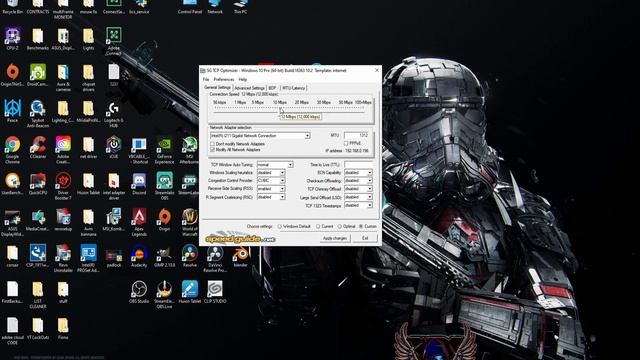The image size is (640, 360).
Task: Open the File menu in TCP Optimizer
Action: point(206,79)
